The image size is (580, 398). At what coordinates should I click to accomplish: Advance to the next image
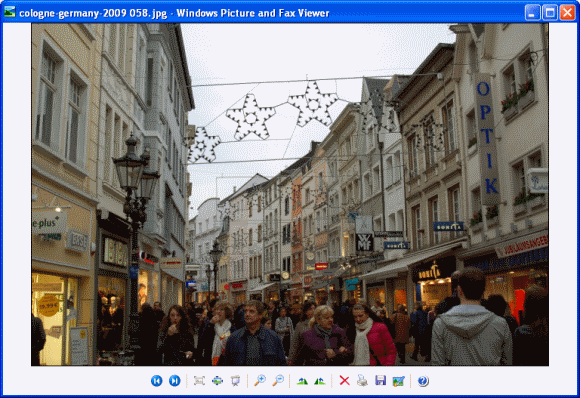pyautogui.click(x=175, y=381)
